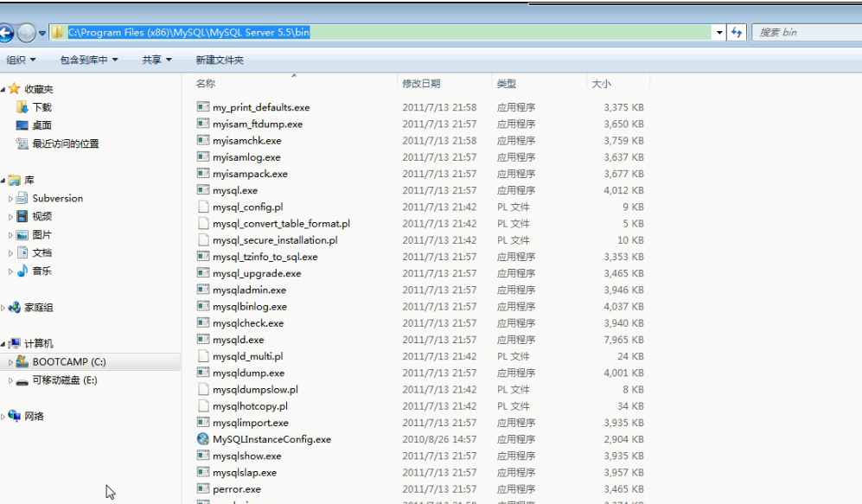Click the 音乐 library icon
The height and width of the screenshot is (504, 862).
[x=22, y=271]
